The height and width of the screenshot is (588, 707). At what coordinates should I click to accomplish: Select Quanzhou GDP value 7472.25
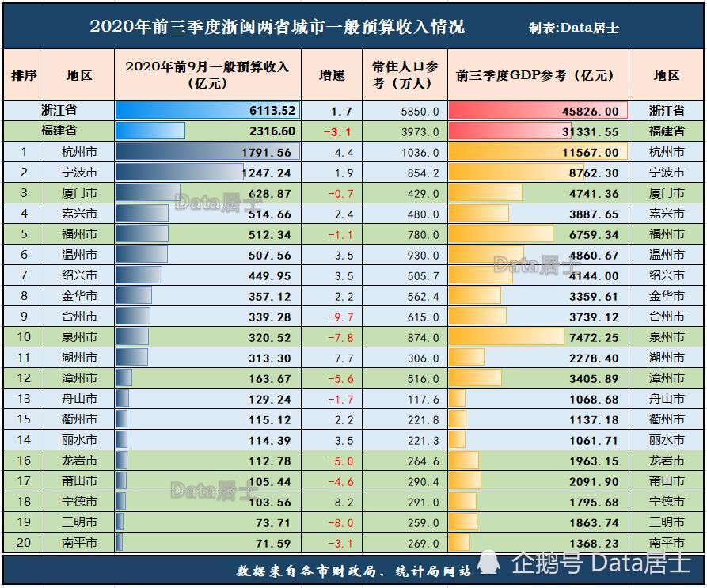(x=594, y=338)
